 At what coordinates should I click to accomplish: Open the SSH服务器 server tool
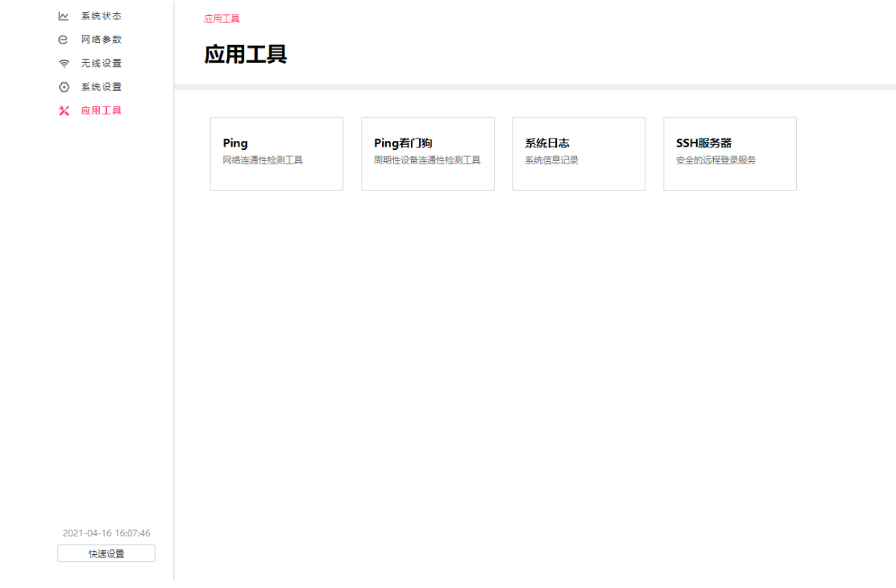[729, 153]
